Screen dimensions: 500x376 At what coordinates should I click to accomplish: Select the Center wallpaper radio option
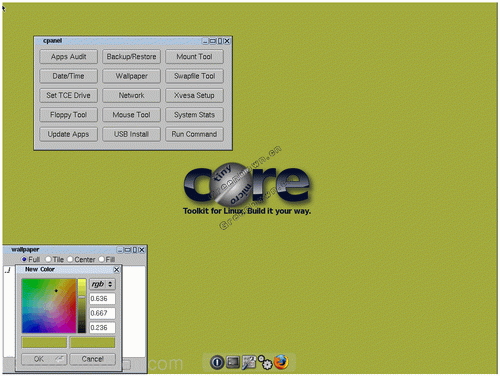click(x=81, y=259)
